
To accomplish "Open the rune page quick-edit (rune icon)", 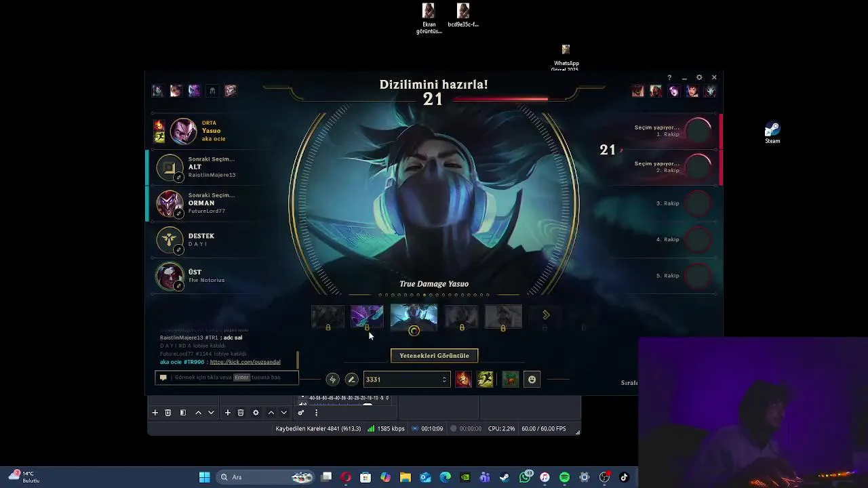I will [332, 380].
